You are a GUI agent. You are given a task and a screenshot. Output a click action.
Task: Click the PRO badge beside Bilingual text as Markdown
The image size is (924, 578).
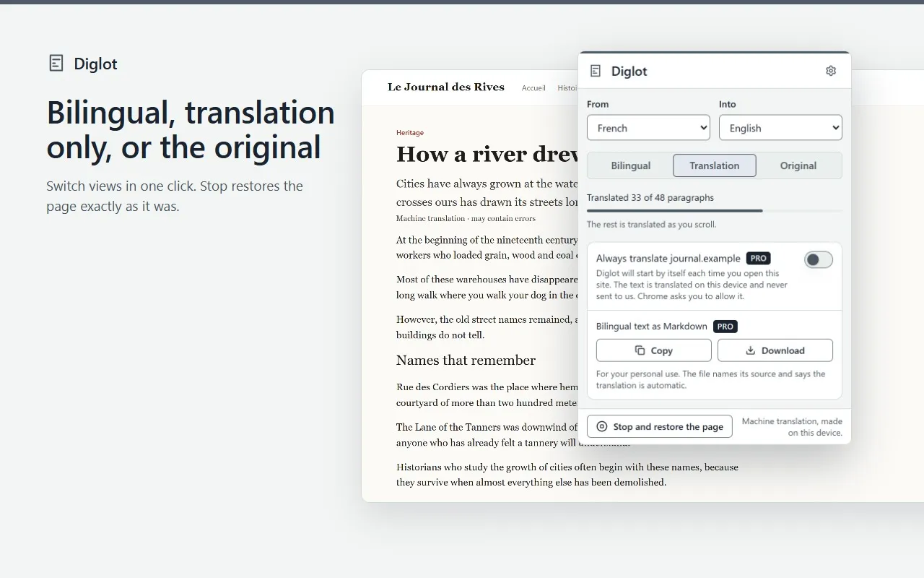pyautogui.click(x=725, y=327)
